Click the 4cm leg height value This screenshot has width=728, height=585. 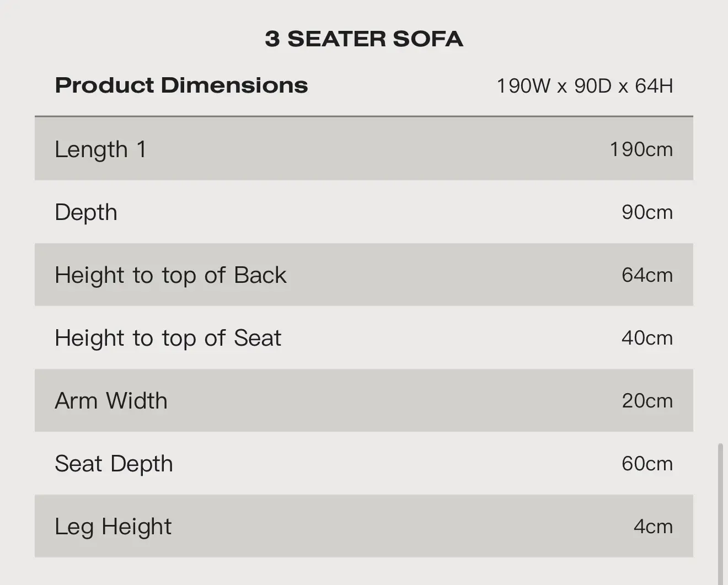pyautogui.click(x=653, y=527)
